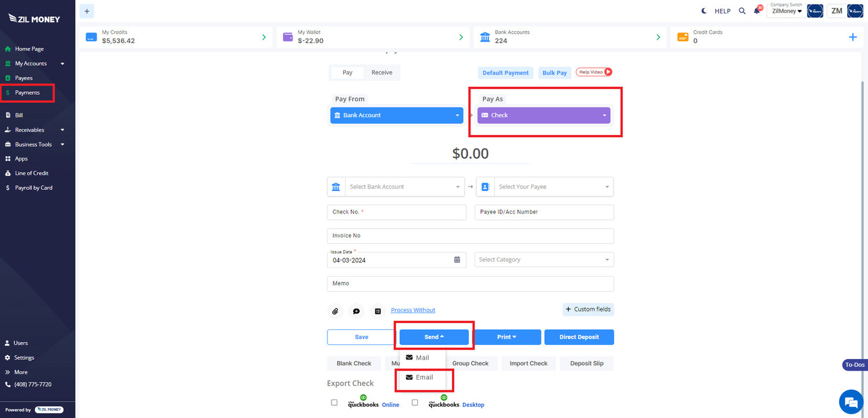Viewport: 868px width, 418px height.
Task: Click the paperclip attachment icon
Action: click(x=335, y=311)
